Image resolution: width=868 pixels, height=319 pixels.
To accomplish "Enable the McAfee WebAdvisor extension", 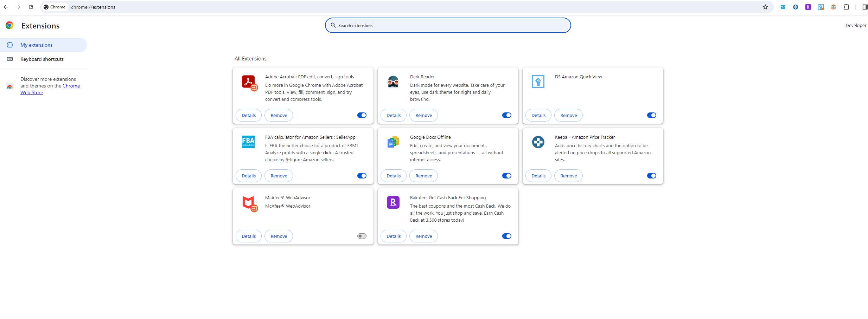I will pos(362,236).
